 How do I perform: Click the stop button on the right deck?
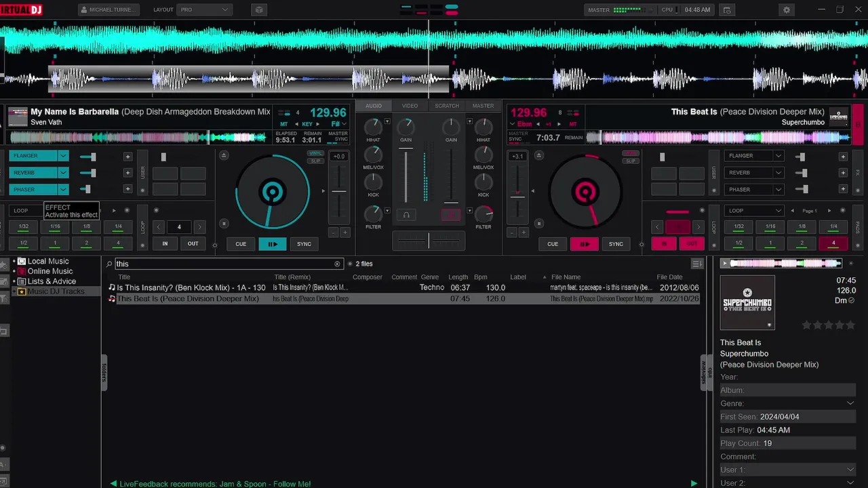coord(539,223)
